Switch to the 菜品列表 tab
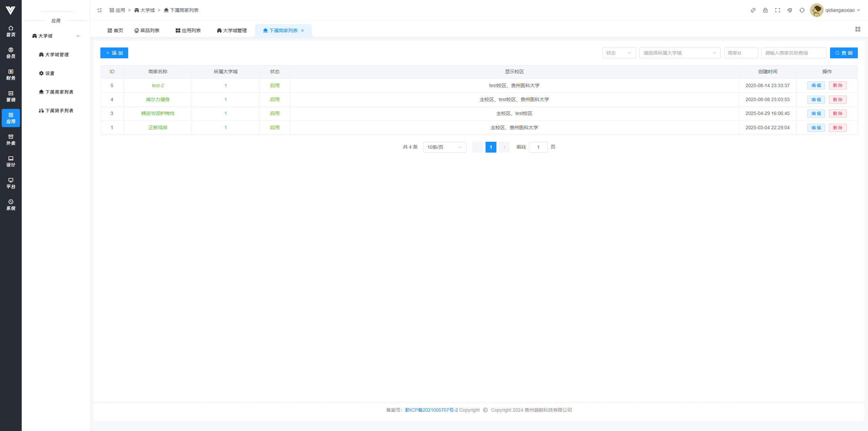The height and width of the screenshot is (431, 868). pyautogui.click(x=147, y=31)
